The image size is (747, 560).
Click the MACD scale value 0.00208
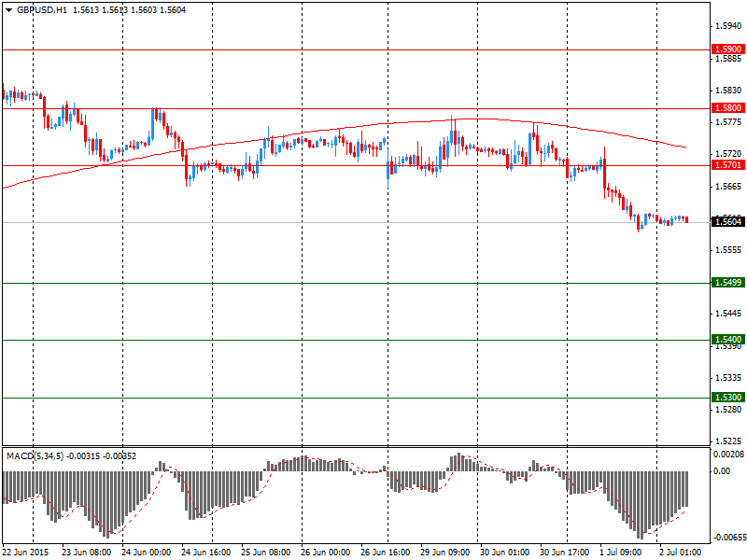tap(728, 455)
